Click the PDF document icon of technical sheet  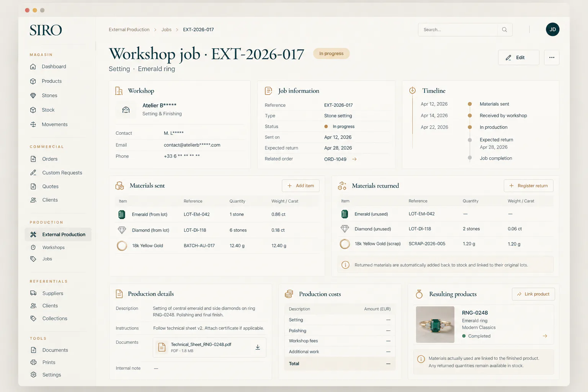[162, 347]
